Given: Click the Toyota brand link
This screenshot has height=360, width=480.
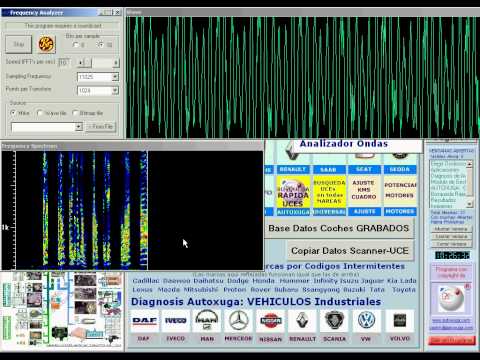Looking at the screenshot, I should click(404, 290).
